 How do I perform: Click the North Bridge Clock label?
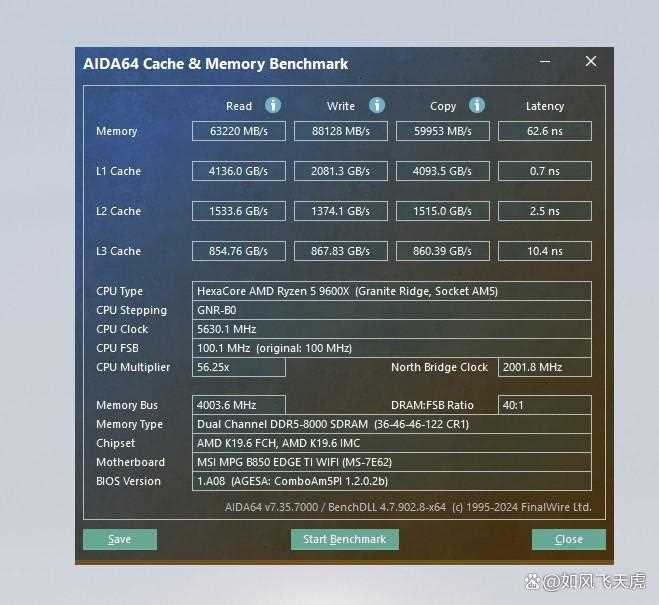tap(440, 367)
